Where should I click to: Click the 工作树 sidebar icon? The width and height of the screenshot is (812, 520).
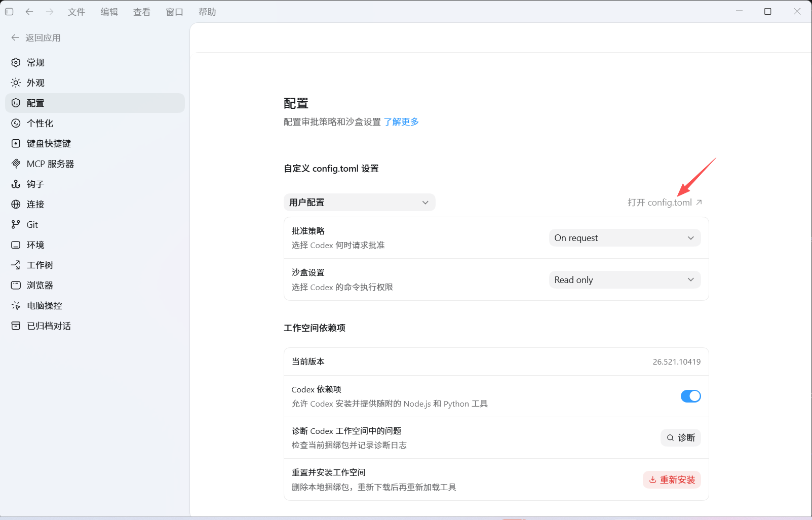16,265
